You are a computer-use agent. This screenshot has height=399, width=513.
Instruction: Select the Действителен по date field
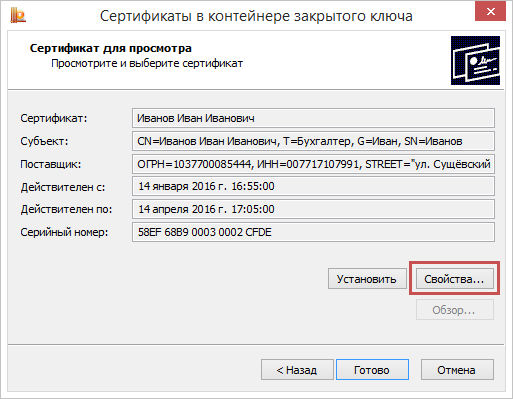(313, 209)
